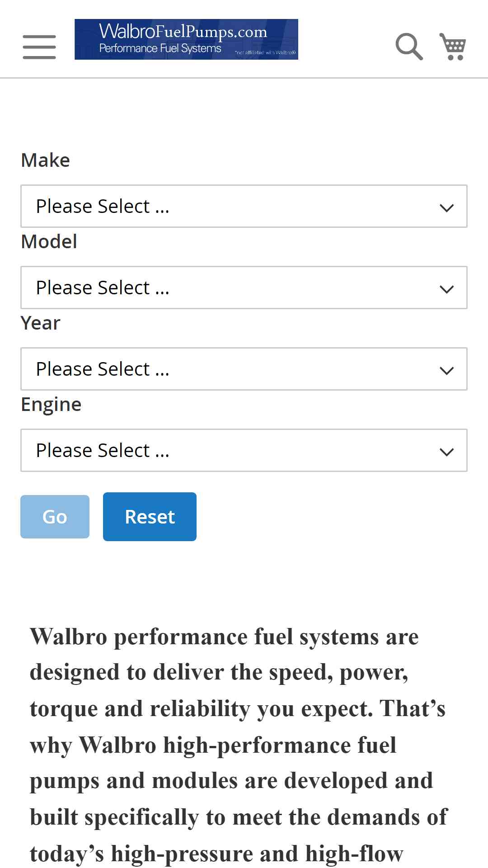Click the Walbro performance fuel systems paragraph

(239, 745)
